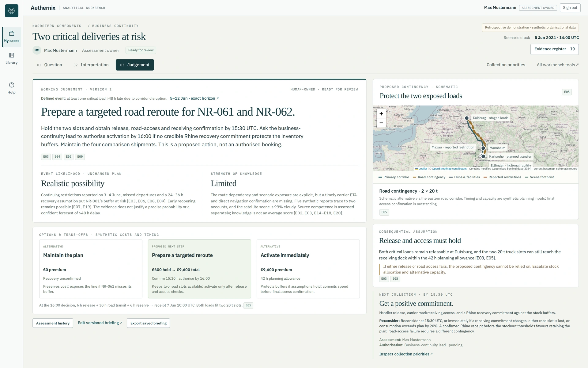
Task: Click the Aethernix globe logo icon
Action: (x=12, y=11)
